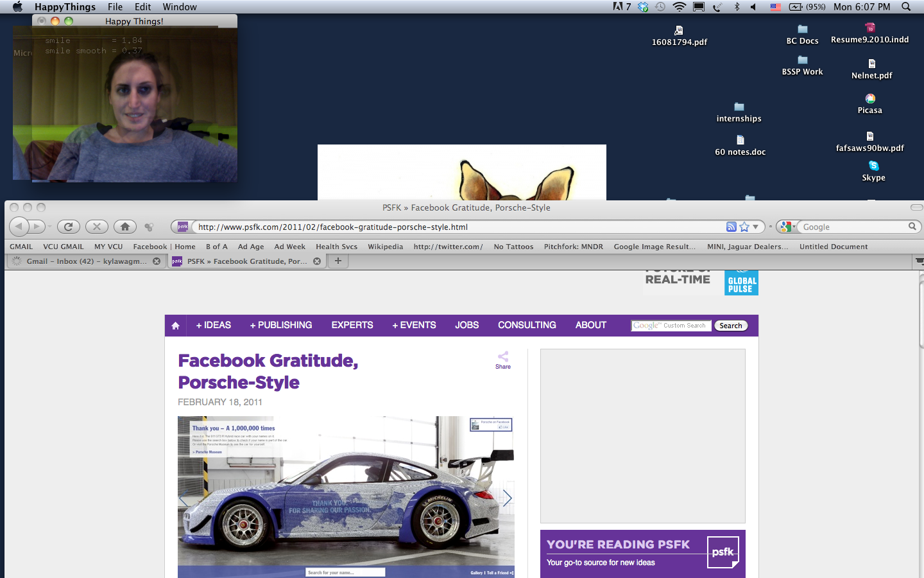Click into the Google Custom Search field
The width and height of the screenshot is (924, 578).
point(671,326)
